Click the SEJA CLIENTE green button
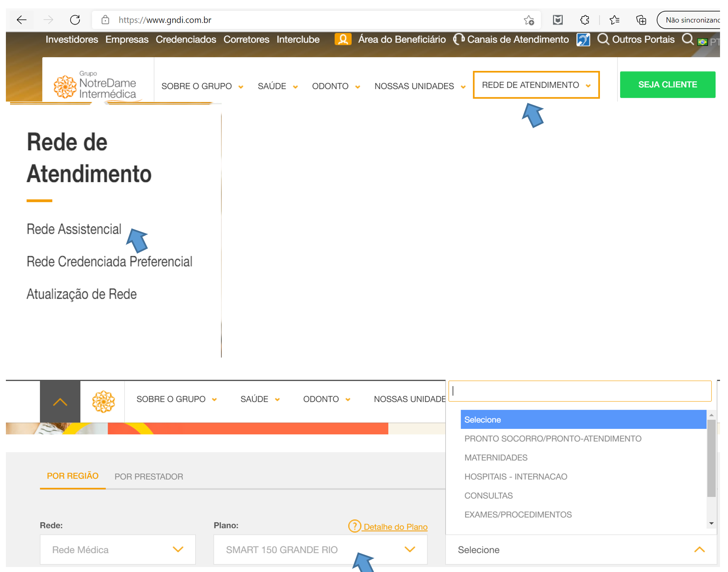The height and width of the screenshot is (572, 728). 667,85
